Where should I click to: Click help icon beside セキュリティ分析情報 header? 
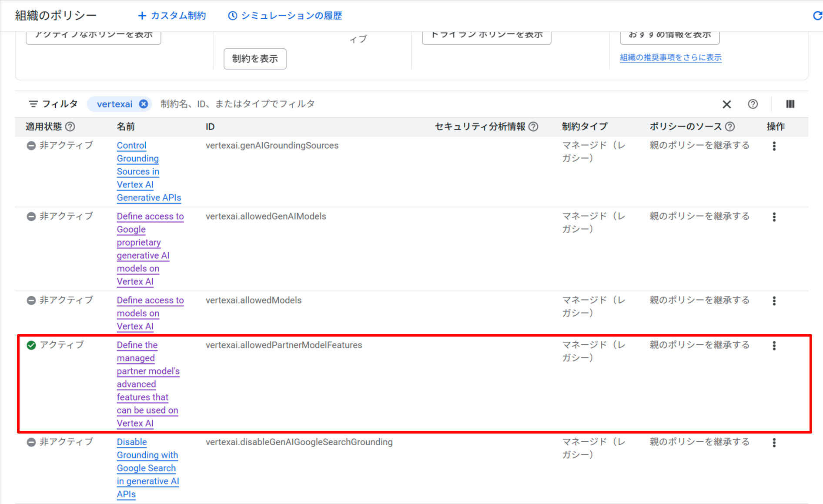point(533,127)
